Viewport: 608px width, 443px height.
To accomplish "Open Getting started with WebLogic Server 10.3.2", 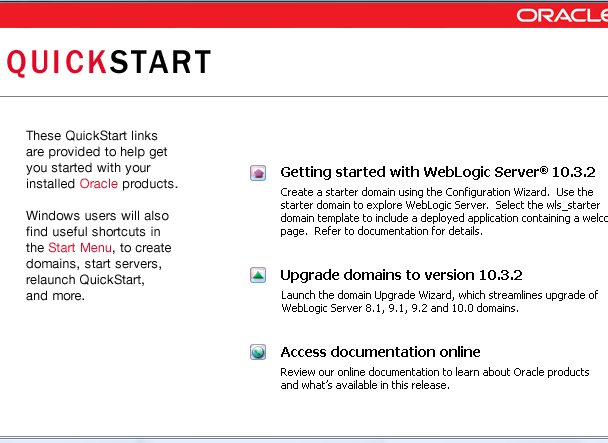I will click(438, 172).
